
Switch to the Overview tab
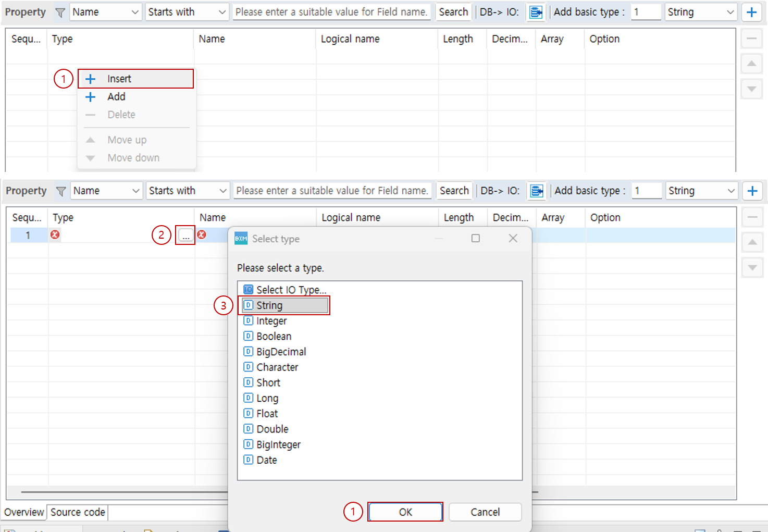point(23,512)
